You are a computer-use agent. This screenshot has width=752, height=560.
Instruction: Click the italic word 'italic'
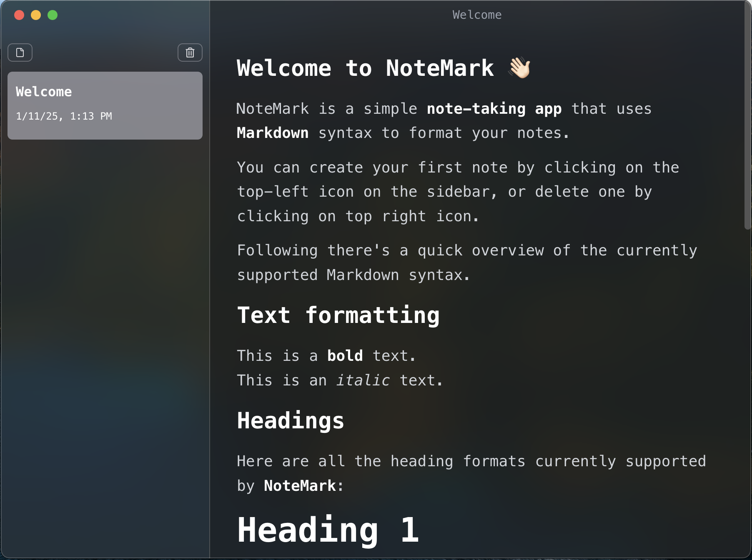coord(363,380)
